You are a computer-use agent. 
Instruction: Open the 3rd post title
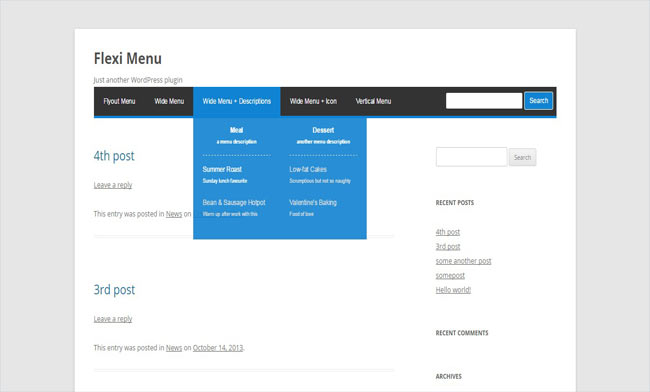(x=114, y=290)
